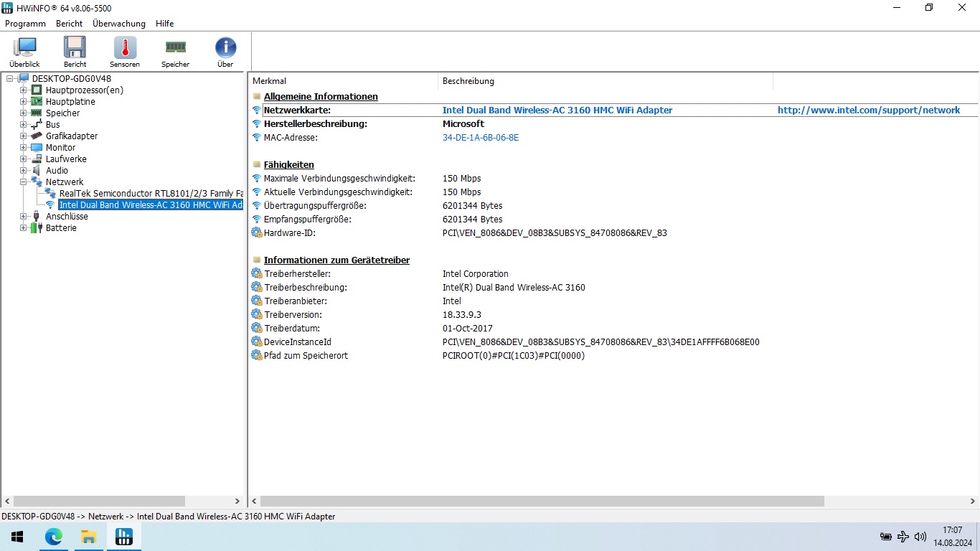The image size is (980, 551).
Task: Collapse the DESKTOP-GDG0V48 root node
Action: click(x=10, y=79)
